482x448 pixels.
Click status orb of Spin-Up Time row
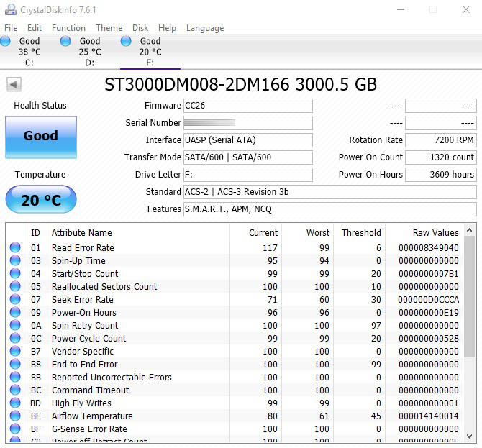[x=15, y=260]
